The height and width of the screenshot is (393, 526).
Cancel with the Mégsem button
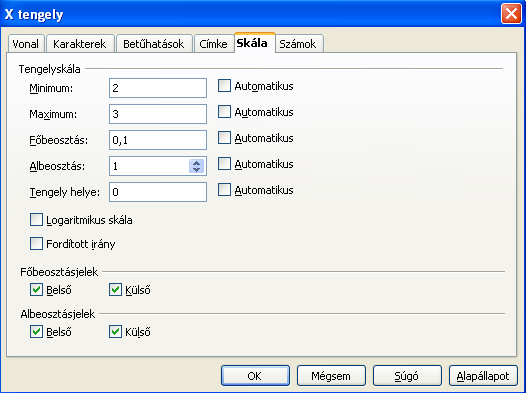(x=331, y=376)
